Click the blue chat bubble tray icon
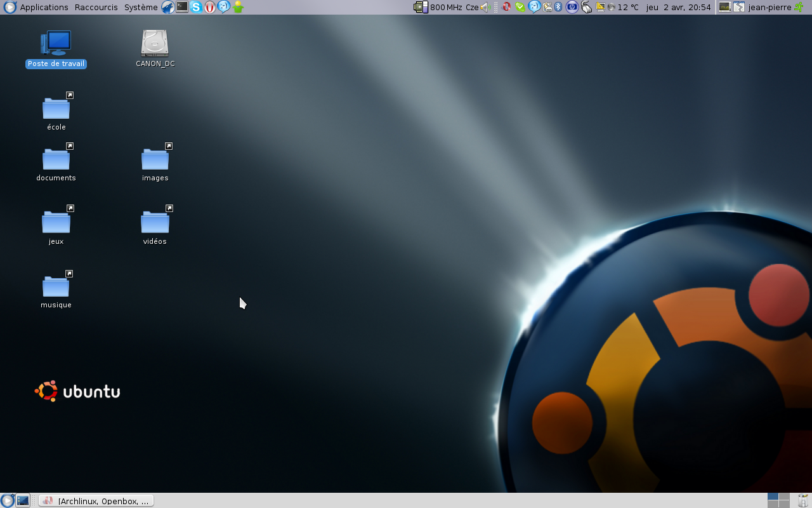Image resolution: width=812 pixels, height=508 pixels. pyautogui.click(x=534, y=7)
